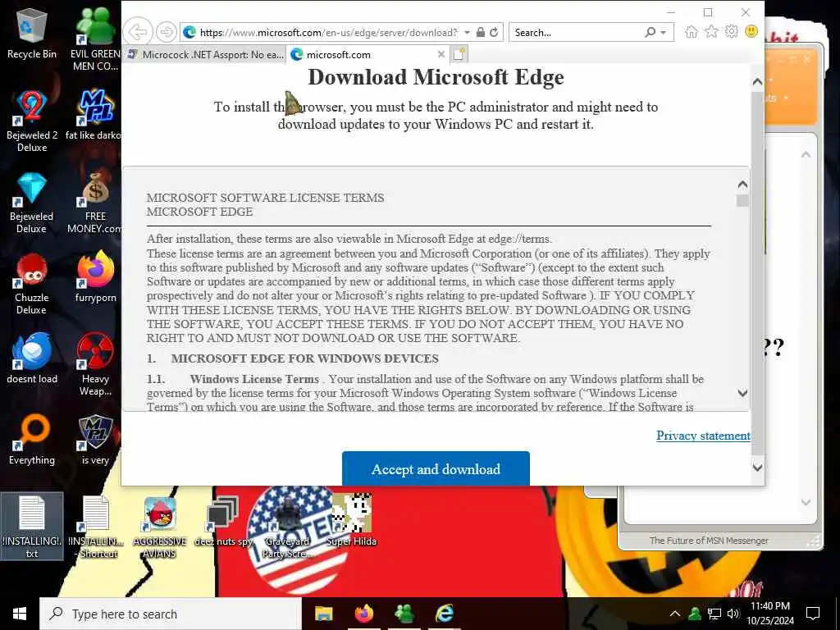Image resolution: width=840 pixels, height=630 pixels.
Task: Open Favorites with the star icon
Action: pos(711,32)
